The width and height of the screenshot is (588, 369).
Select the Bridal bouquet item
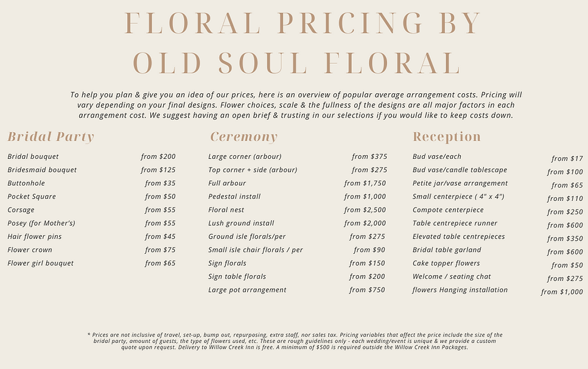pyautogui.click(x=33, y=156)
